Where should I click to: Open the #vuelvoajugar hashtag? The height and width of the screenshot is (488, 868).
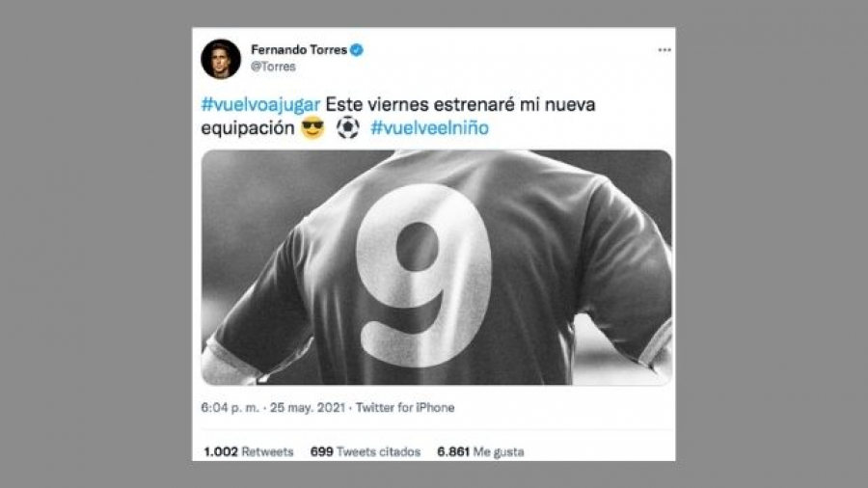[x=260, y=104]
